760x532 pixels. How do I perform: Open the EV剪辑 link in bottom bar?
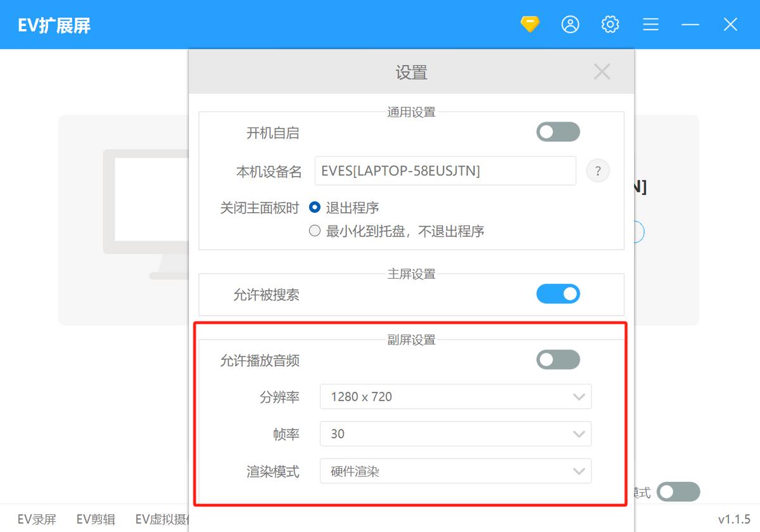pyautogui.click(x=96, y=519)
